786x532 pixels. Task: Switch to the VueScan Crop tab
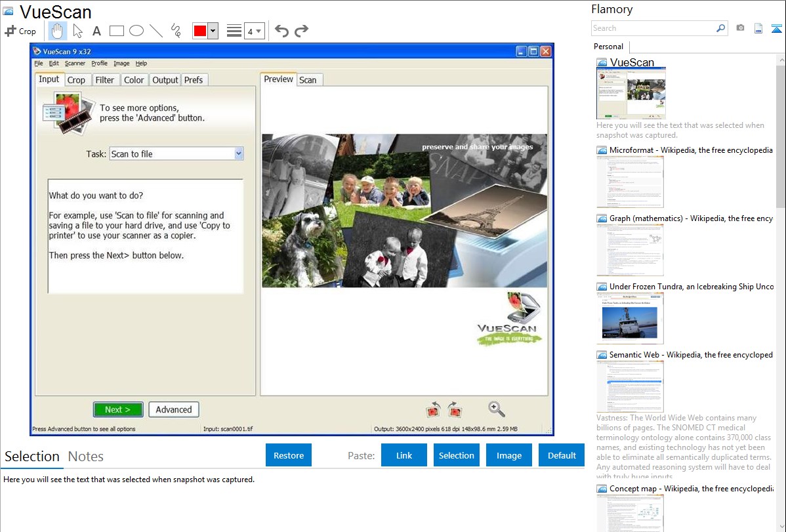(76, 80)
